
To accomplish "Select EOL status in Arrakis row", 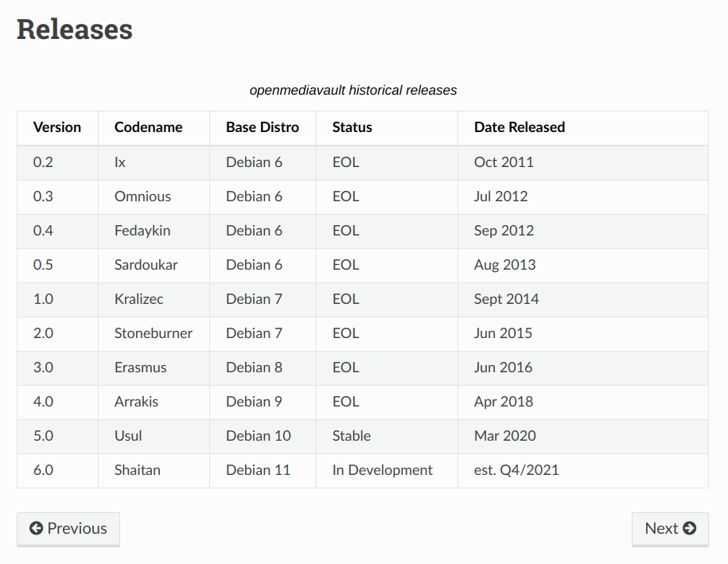I will tap(346, 402).
